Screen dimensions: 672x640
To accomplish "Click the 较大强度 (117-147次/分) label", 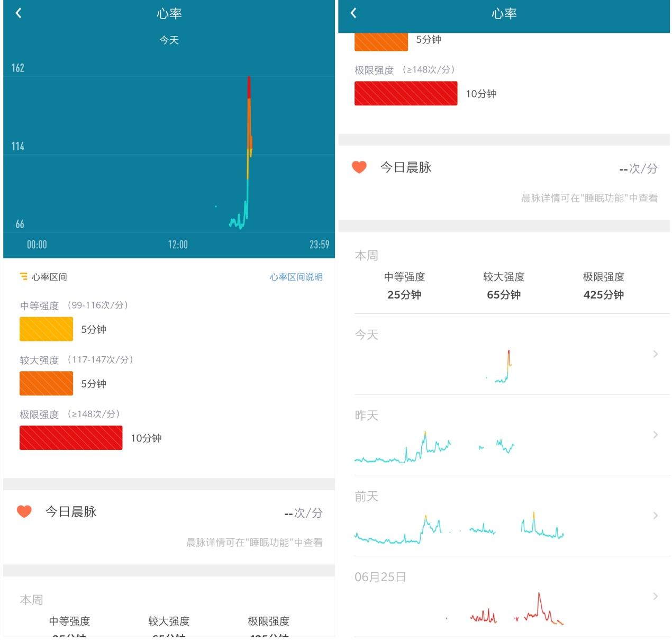I will pyautogui.click(x=77, y=360).
